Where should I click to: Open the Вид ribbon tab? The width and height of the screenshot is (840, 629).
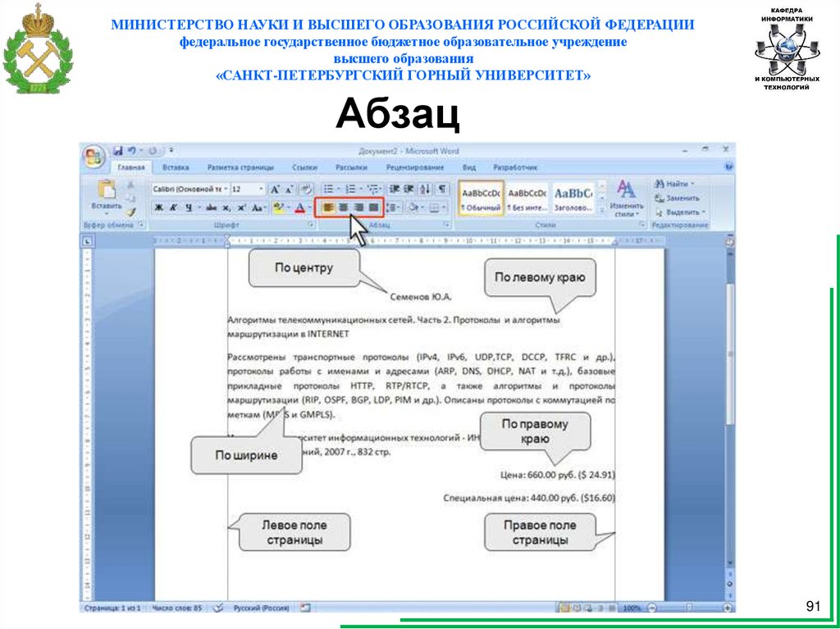[468, 167]
